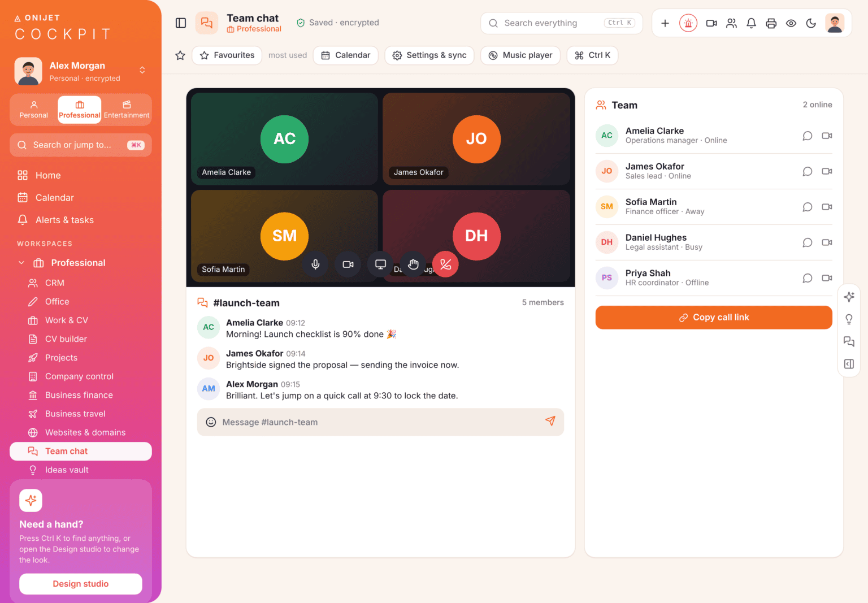Click the panel icon on right rail
This screenshot has width=868, height=603.
pyautogui.click(x=849, y=364)
